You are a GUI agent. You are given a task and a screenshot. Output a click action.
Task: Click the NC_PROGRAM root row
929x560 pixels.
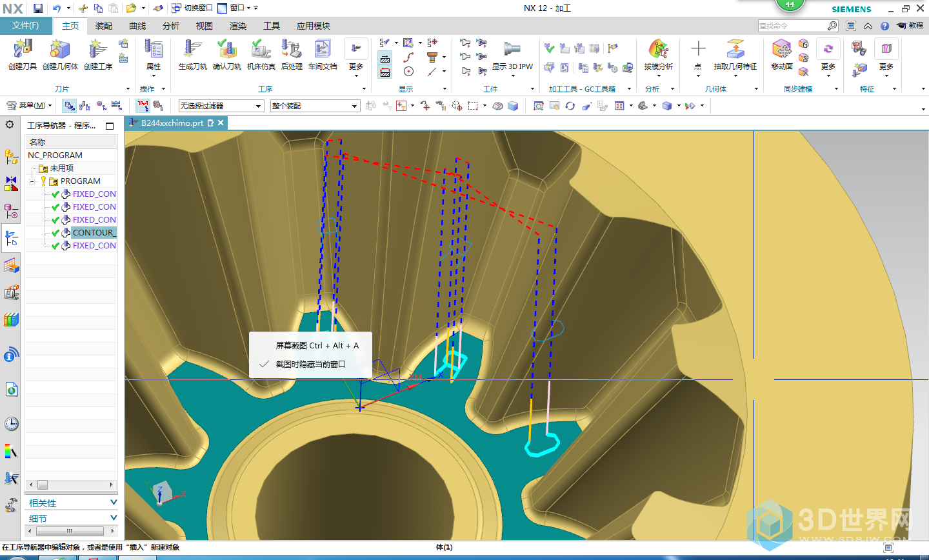tap(72, 155)
